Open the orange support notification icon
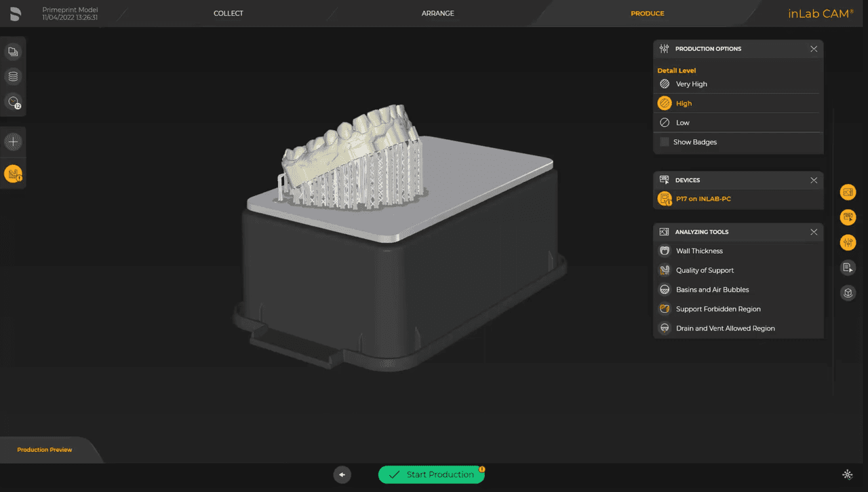 [14, 174]
